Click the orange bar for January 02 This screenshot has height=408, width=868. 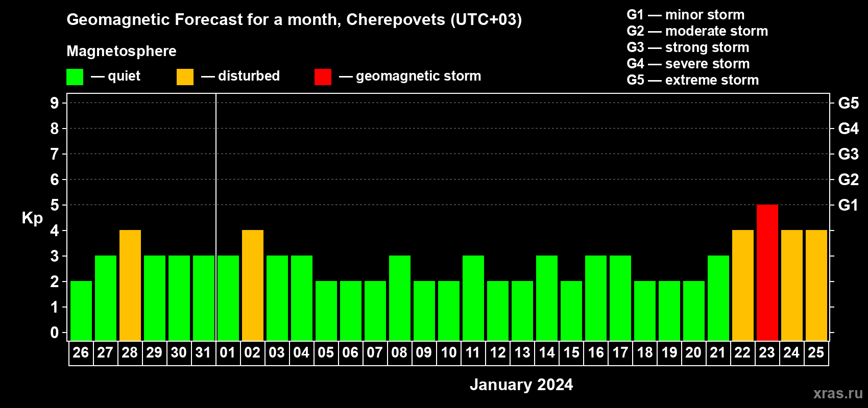[253, 285]
